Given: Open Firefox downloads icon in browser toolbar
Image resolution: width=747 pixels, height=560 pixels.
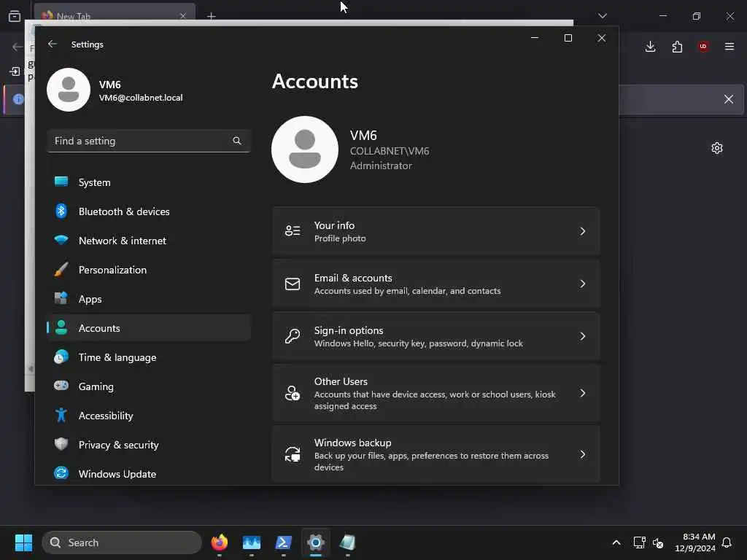Looking at the screenshot, I should pyautogui.click(x=650, y=47).
